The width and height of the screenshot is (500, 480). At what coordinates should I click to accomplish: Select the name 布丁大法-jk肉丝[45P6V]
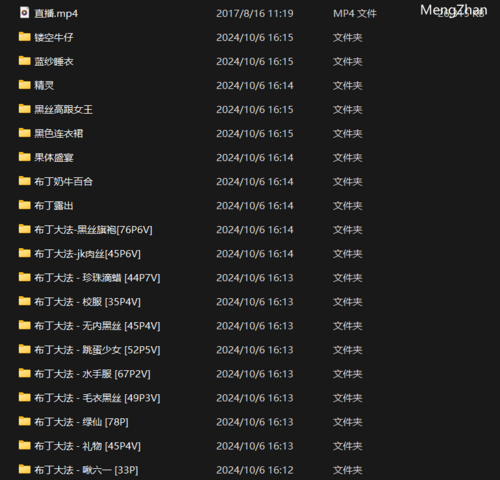point(87,254)
